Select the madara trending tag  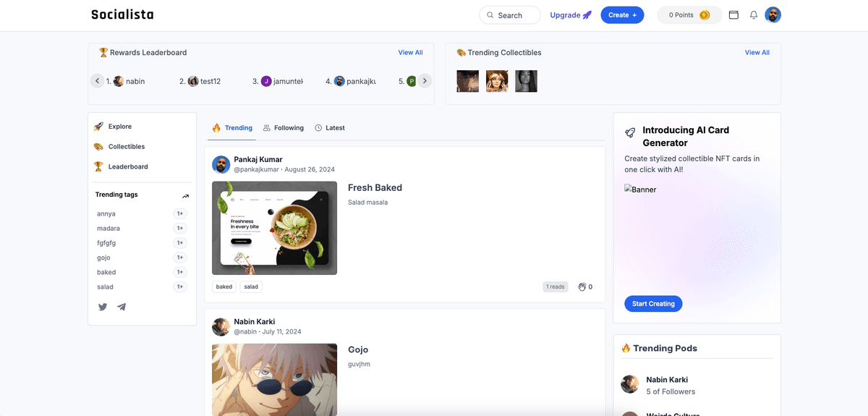pos(109,229)
